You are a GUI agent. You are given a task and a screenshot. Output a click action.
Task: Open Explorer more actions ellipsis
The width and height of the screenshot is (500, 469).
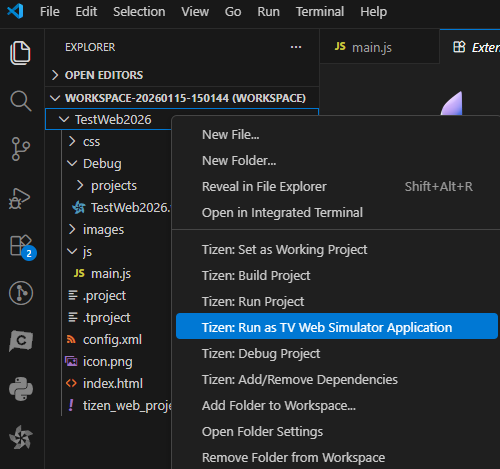(296, 47)
